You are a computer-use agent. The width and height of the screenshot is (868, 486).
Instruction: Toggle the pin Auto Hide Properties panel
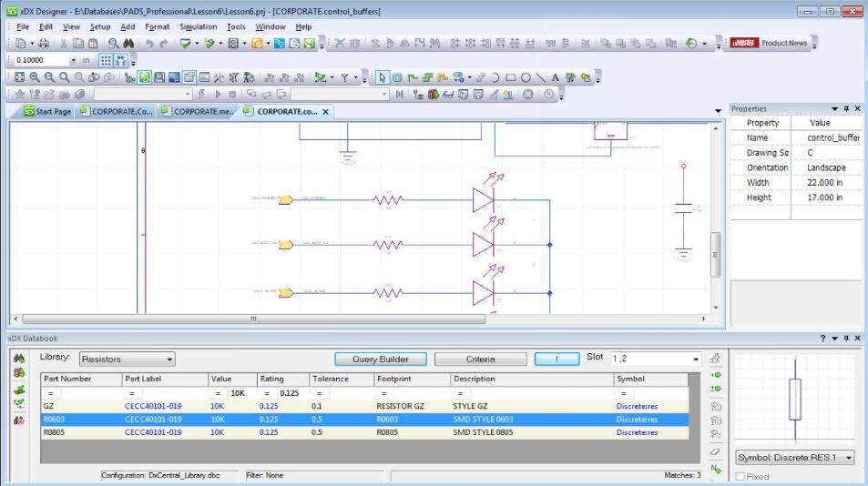pos(846,109)
